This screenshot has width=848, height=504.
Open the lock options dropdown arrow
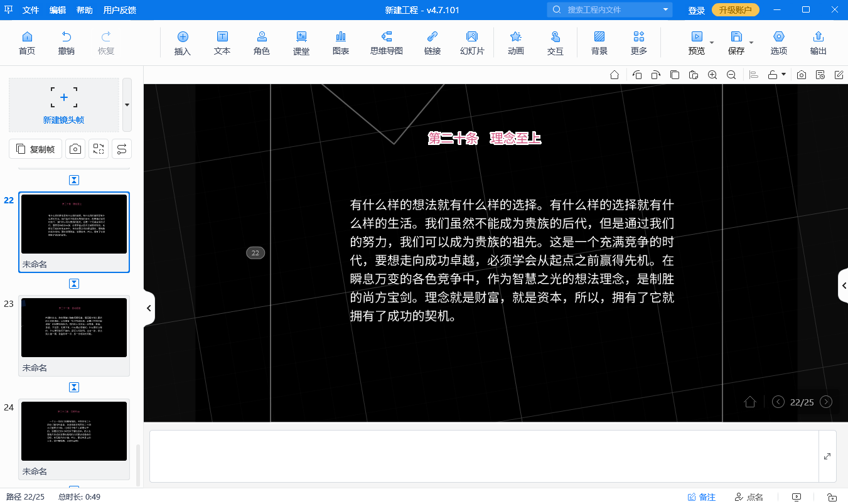(x=784, y=75)
